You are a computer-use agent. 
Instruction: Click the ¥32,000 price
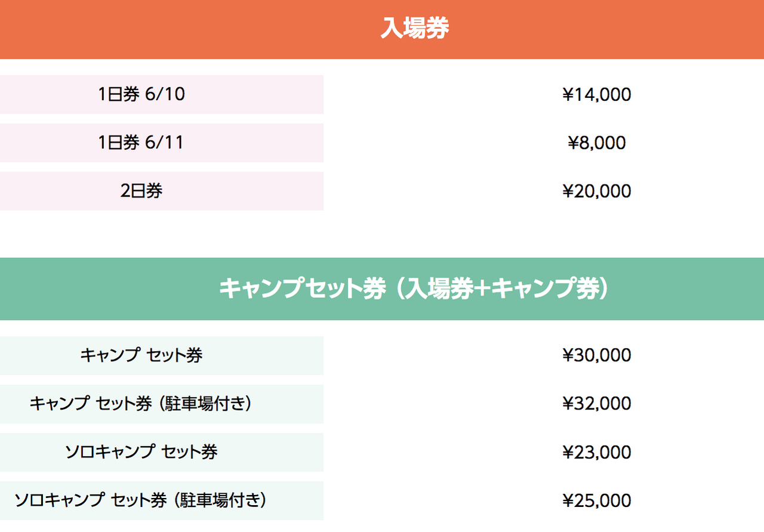(x=597, y=404)
